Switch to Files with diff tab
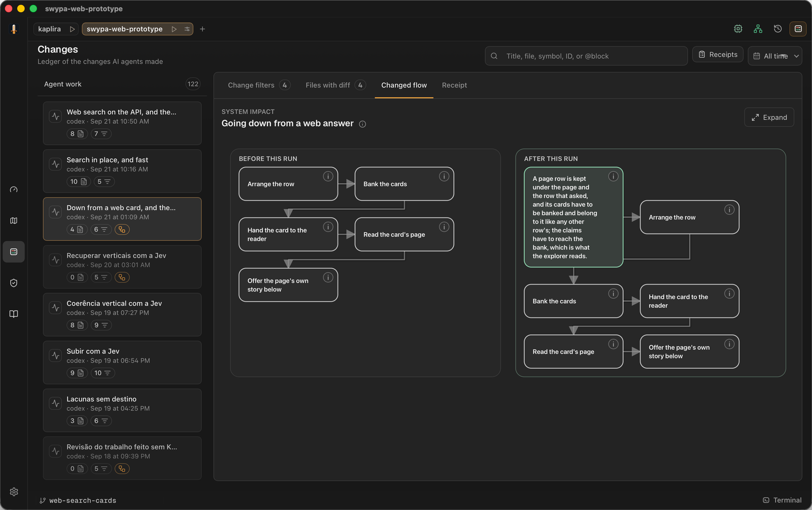Screen dimensions: 812x510 pos(335,85)
